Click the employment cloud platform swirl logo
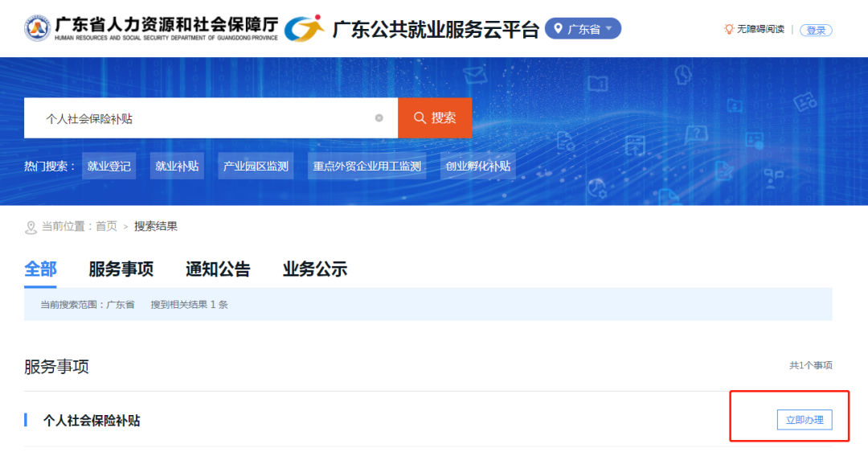The image size is (868, 473). 305,28
